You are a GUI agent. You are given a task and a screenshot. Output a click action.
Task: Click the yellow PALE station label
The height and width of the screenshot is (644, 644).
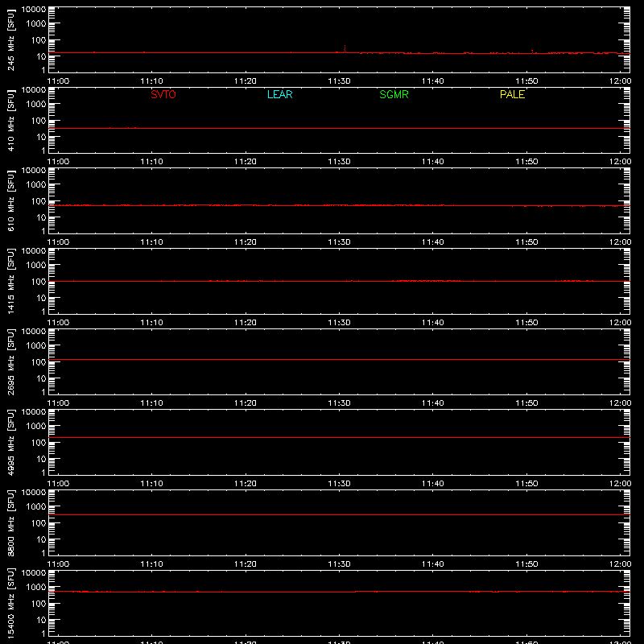point(512,94)
